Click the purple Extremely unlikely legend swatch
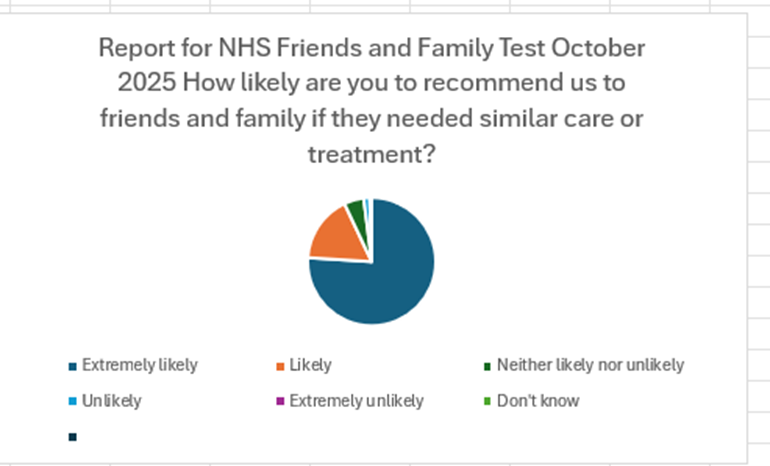 click(x=279, y=402)
